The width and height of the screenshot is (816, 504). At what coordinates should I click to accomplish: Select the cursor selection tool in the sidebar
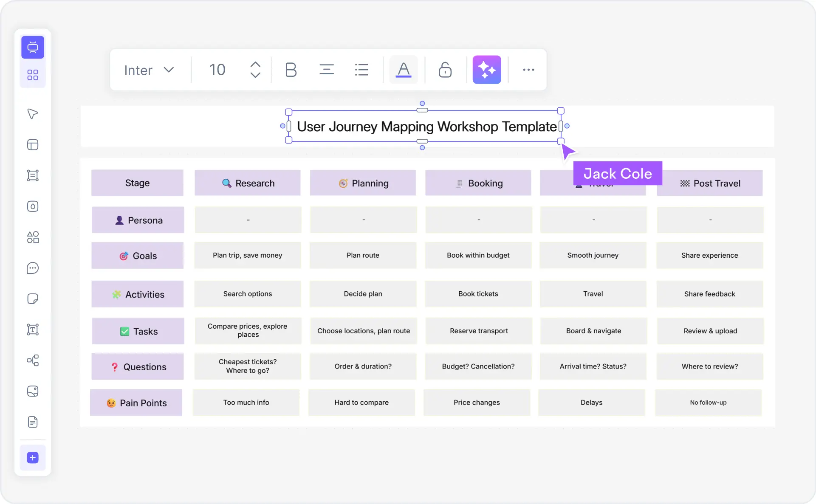pyautogui.click(x=33, y=113)
